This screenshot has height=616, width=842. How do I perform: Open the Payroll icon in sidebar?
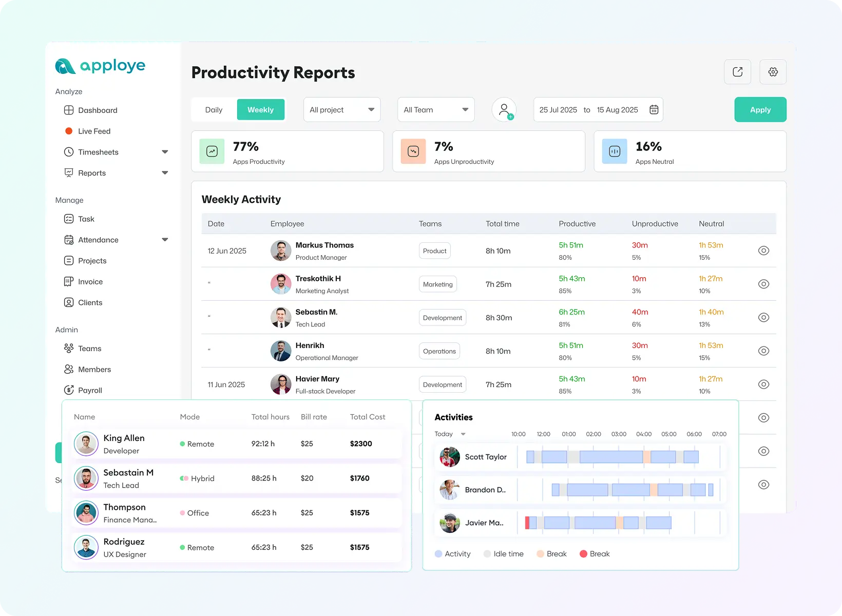click(x=69, y=390)
